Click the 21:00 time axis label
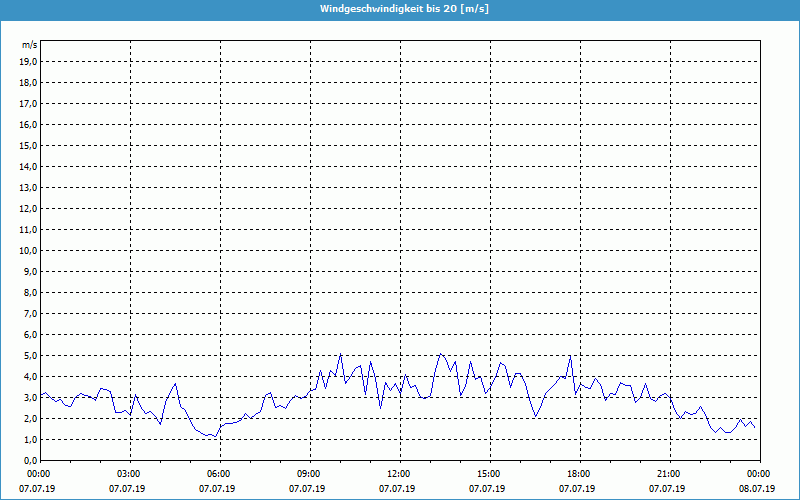The width and height of the screenshot is (800, 500). (x=669, y=473)
